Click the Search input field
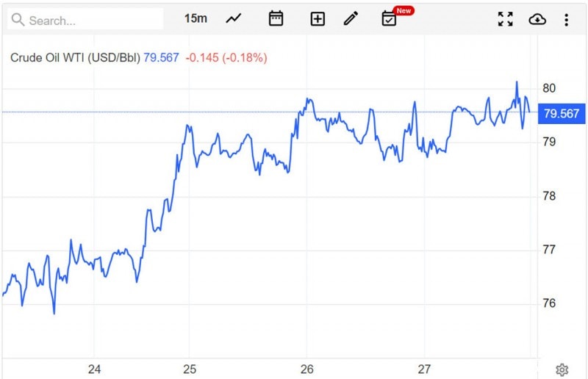This screenshot has height=379, width=588. 85,20
